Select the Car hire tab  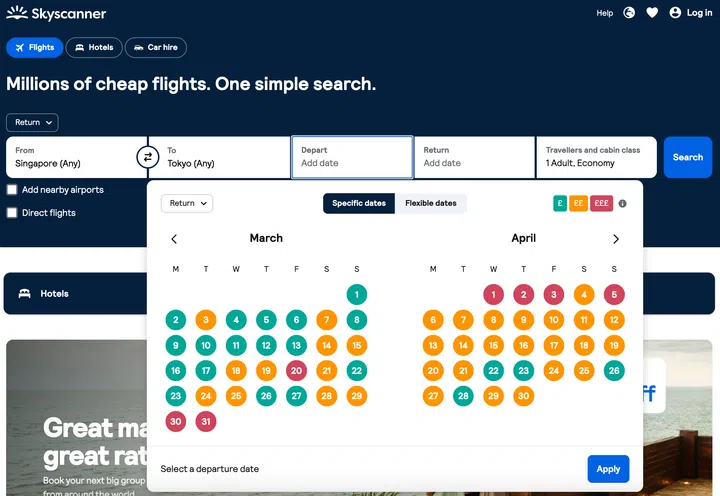155,48
